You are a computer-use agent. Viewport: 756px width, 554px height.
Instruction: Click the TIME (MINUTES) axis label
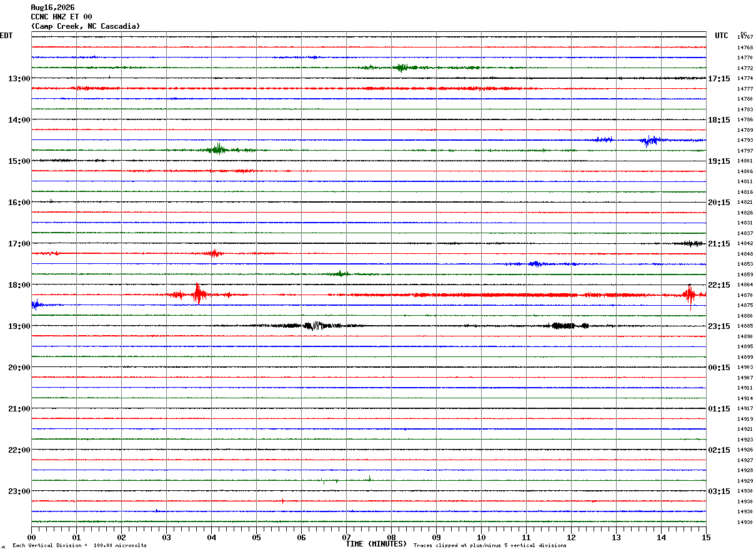[x=376, y=544]
